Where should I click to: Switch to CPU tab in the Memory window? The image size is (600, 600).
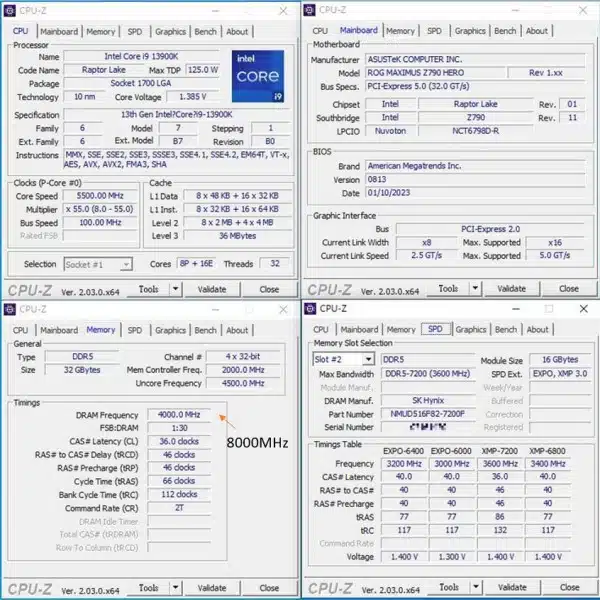[x=20, y=330]
